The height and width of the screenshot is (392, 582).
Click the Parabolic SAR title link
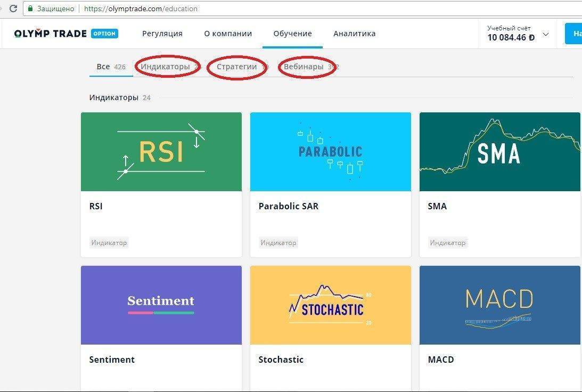pyautogui.click(x=288, y=206)
